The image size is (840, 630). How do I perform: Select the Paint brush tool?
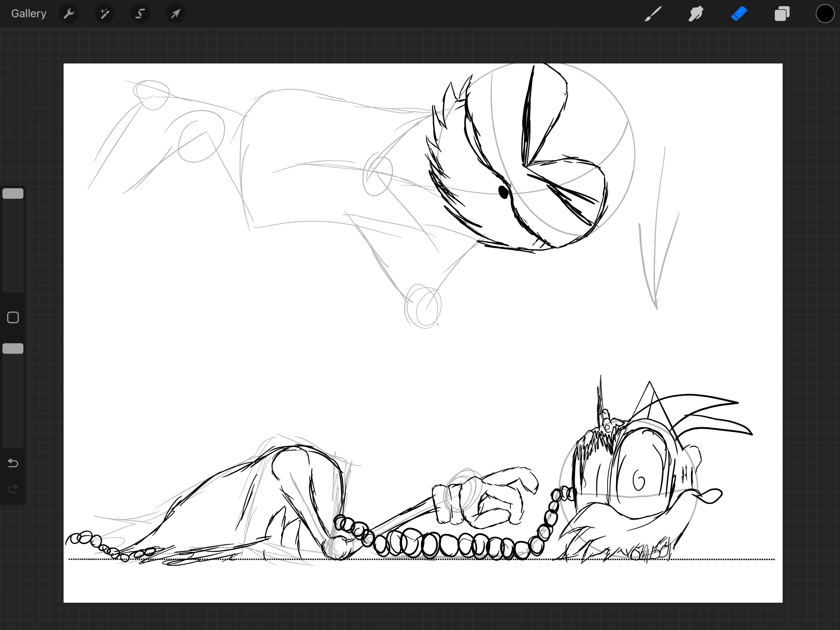point(653,14)
